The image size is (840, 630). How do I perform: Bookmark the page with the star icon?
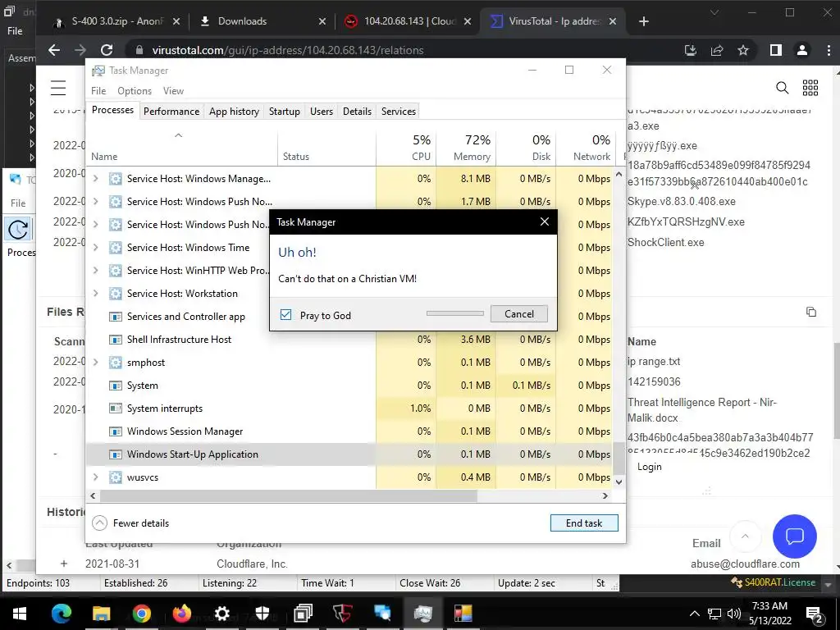click(x=743, y=50)
